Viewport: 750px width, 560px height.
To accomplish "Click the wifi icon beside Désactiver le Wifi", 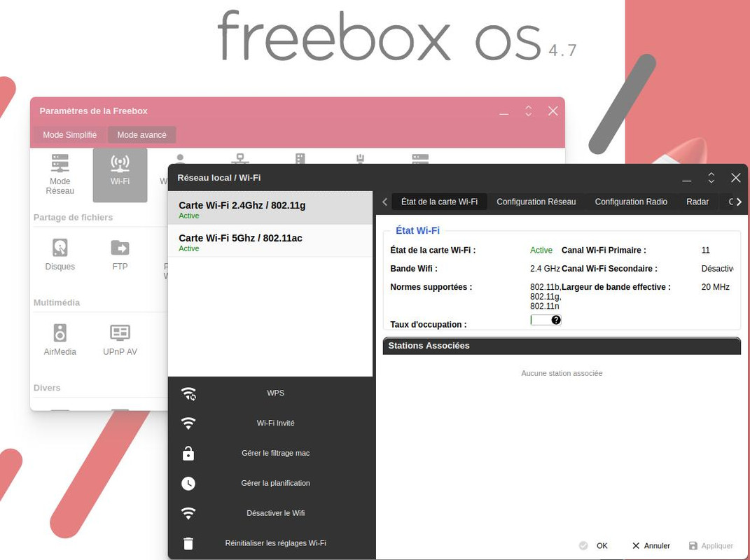I will [x=188, y=513].
